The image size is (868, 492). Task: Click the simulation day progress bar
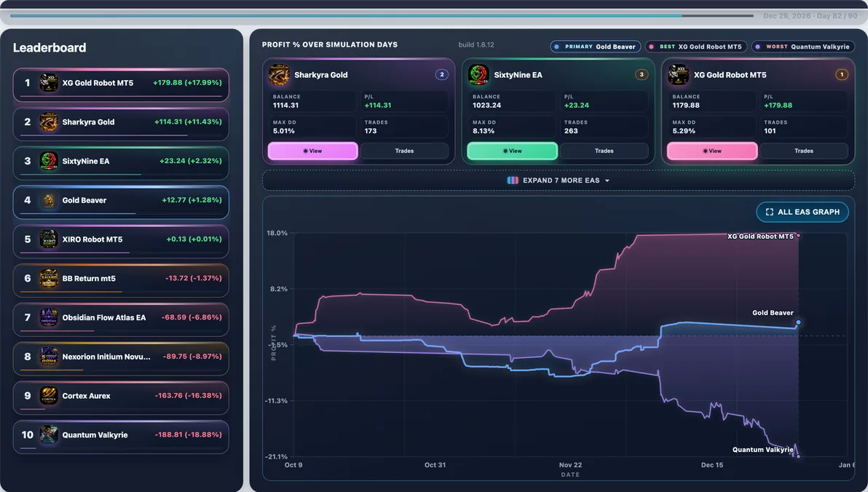tap(382, 15)
